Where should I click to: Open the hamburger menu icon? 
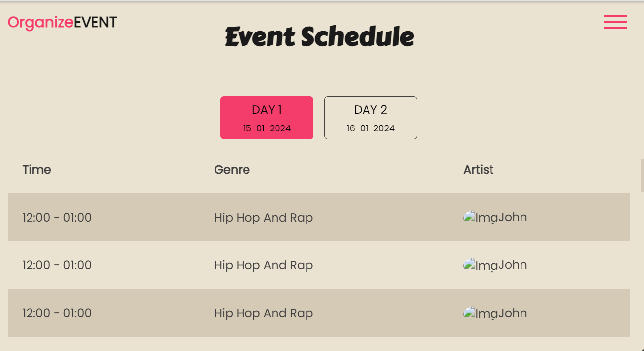coord(615,22)
